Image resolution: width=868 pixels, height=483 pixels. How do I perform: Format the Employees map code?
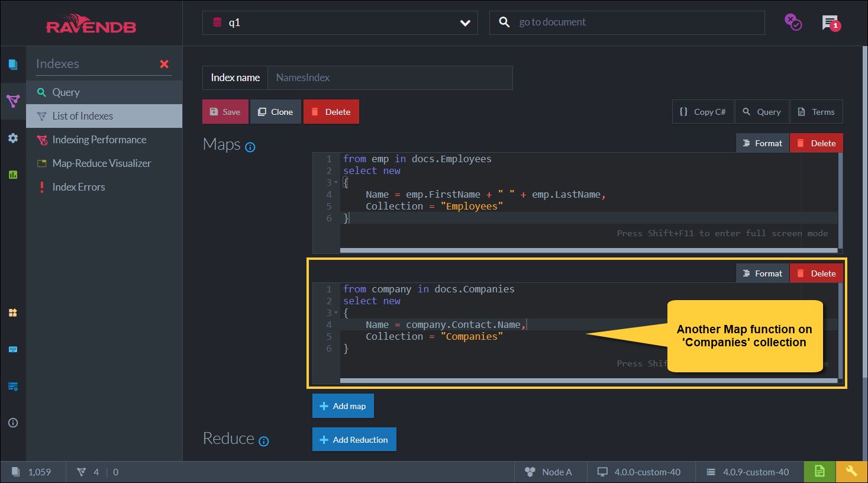[x=763, y=143]
